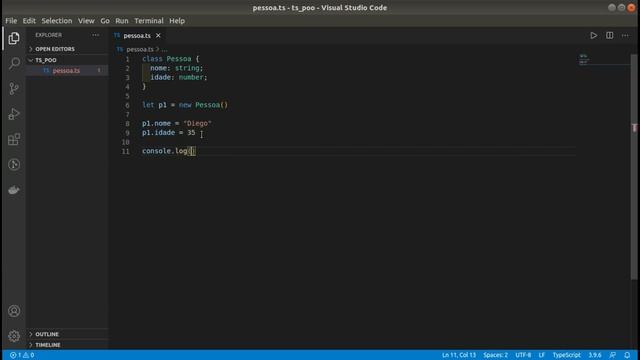Select language mode TypeScript
640x360 pixels.
coord(567,355)
